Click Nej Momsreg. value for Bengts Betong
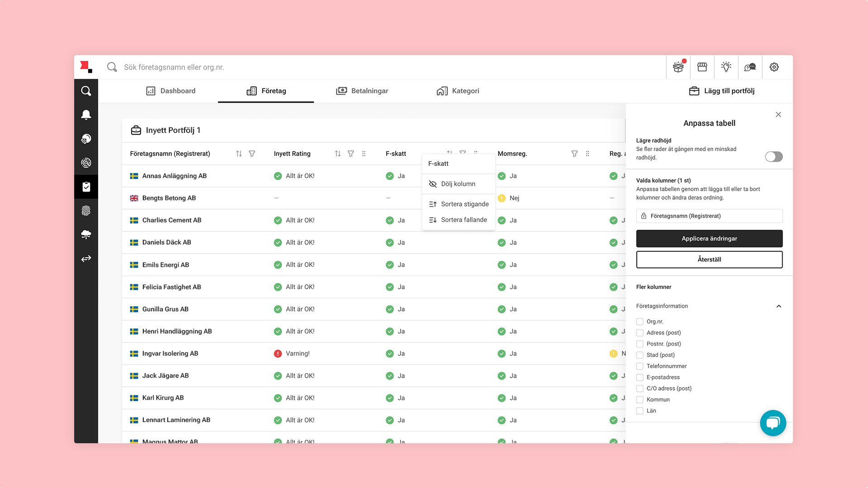 point(509,198)
